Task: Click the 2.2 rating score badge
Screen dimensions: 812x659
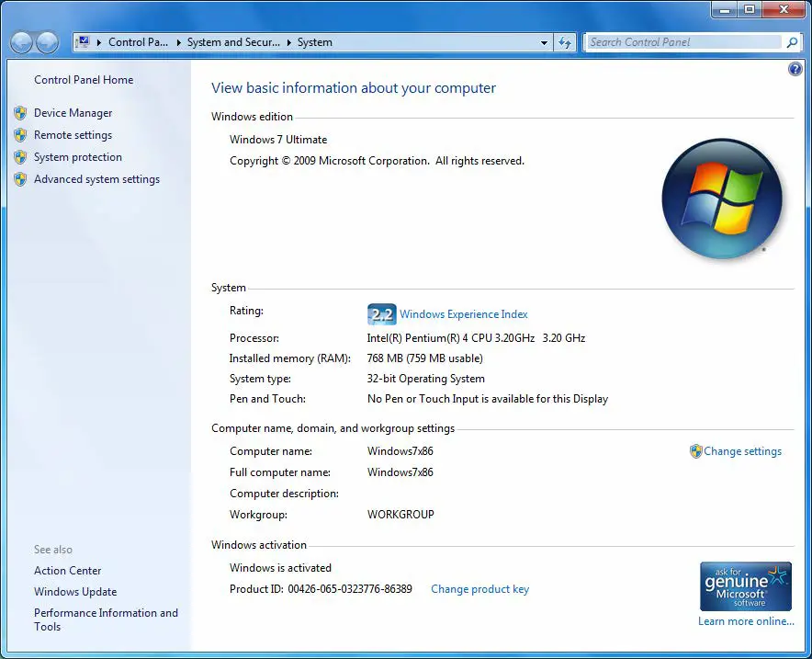Action: 382,314
